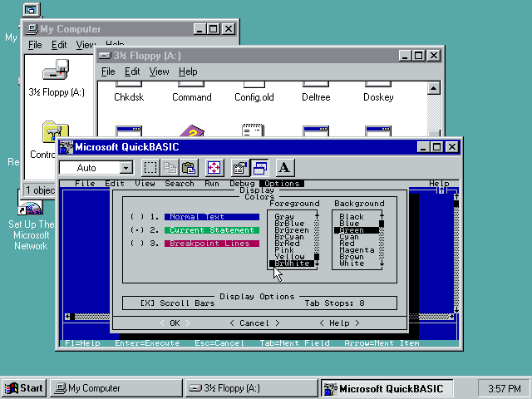Click the Foreground list scroll up arrow

pyautogui.click(x=317, y=216)
